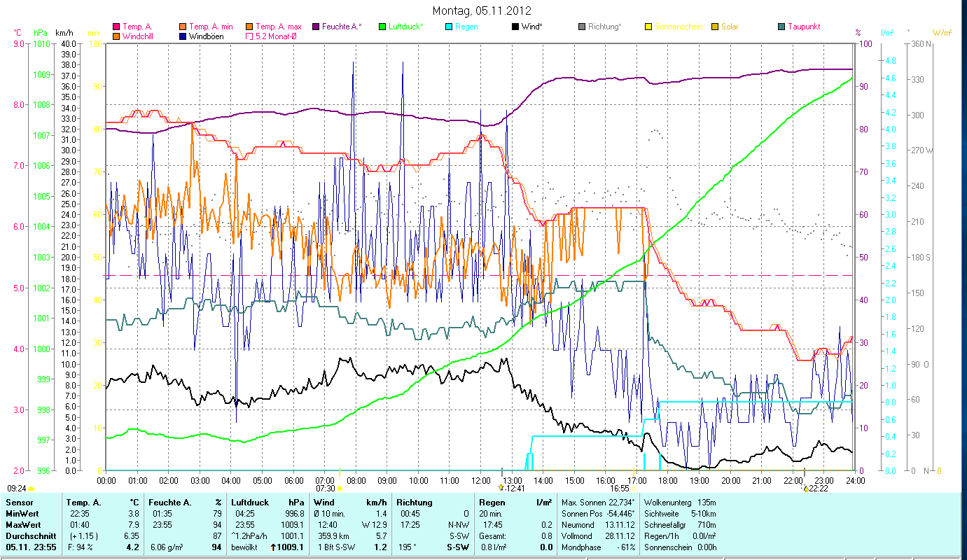Click the Regen header in data table
The image size is (967, 560).
tap(492, 503)
